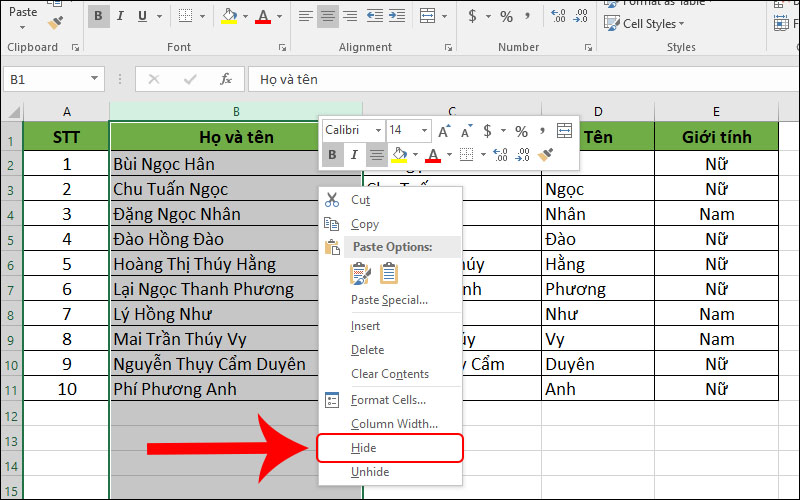Screen dimensions: 800x500
Task: Open Number group dialog launcher
Action: (x=588, y=47)
